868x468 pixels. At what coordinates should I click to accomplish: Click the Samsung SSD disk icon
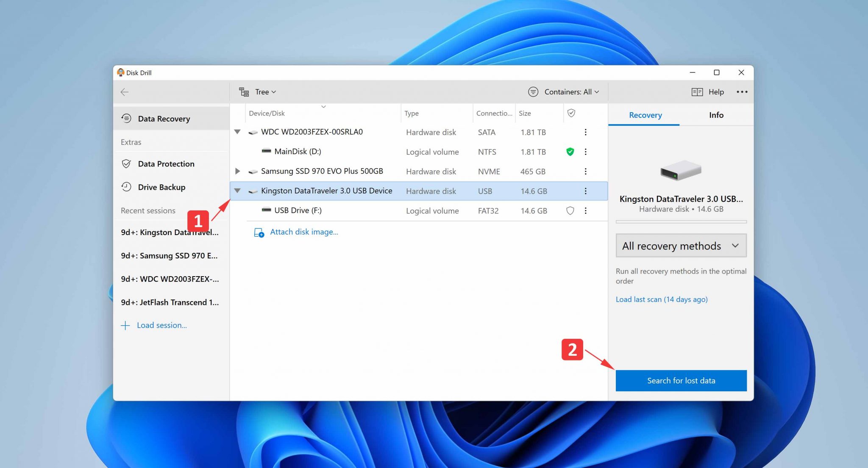click(x=253, y=172)
